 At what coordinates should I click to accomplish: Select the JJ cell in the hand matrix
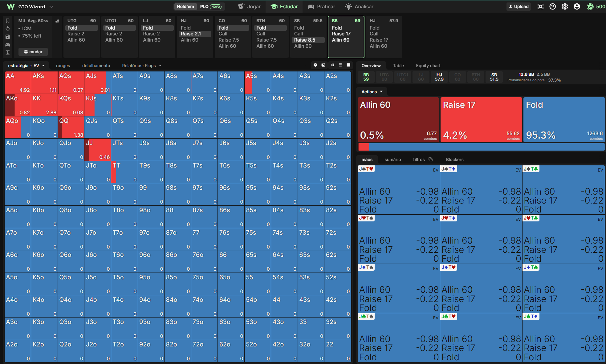click(x=98, y=150)
